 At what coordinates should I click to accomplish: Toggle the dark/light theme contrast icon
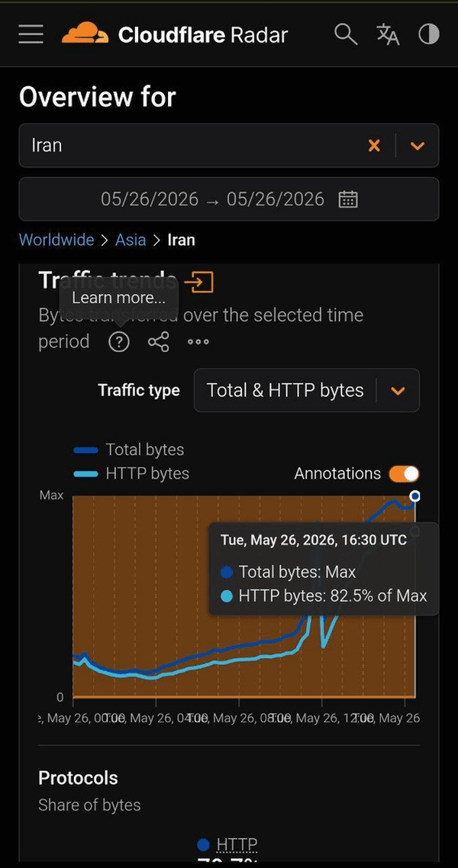[429, 34]
